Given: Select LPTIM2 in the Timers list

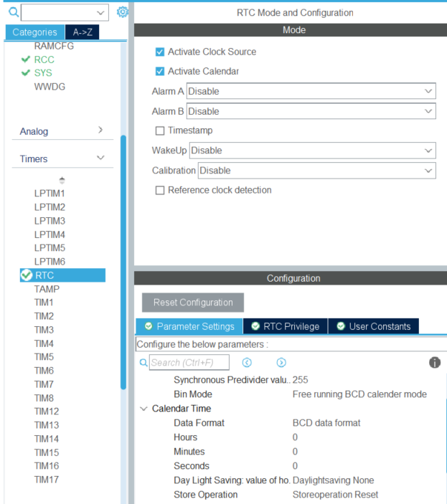Looking at the screenshot, I should (50, 207).
